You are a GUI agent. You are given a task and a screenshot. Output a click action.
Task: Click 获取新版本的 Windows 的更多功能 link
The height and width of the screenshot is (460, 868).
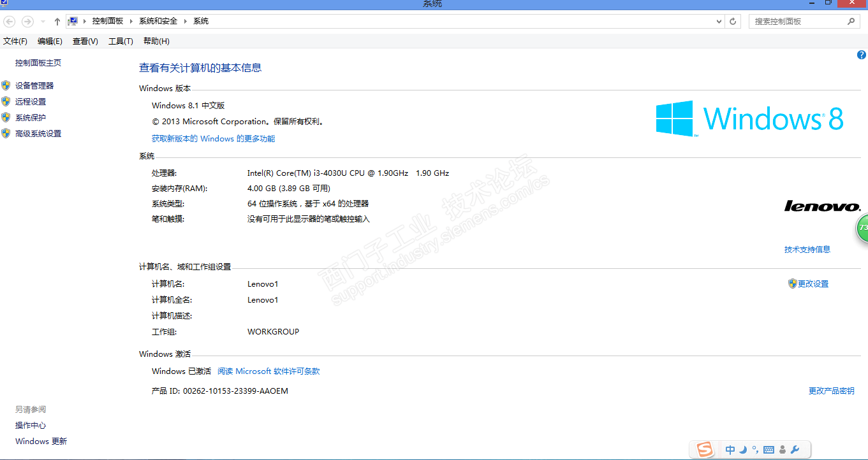coord(214,138)
